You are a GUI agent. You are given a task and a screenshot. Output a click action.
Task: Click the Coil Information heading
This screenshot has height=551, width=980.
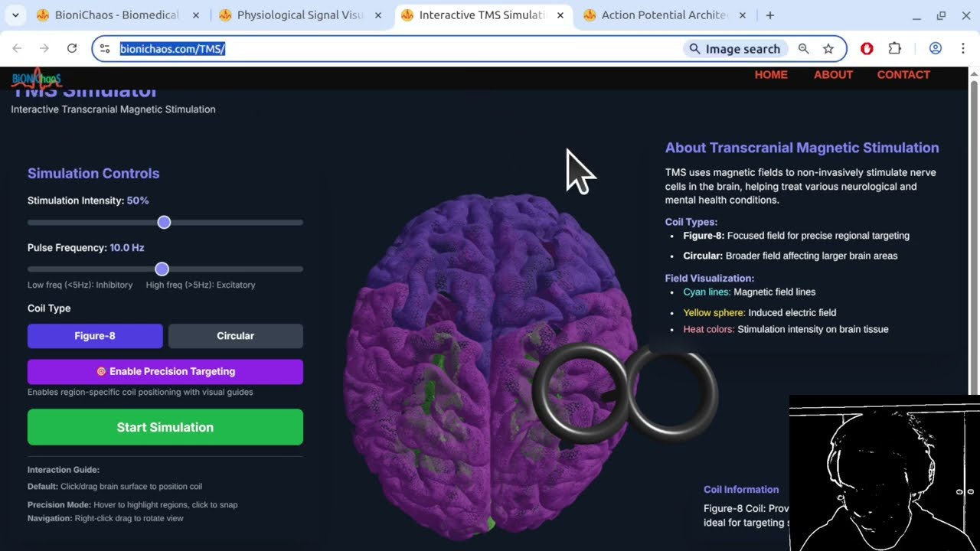[x=741, y=490]
